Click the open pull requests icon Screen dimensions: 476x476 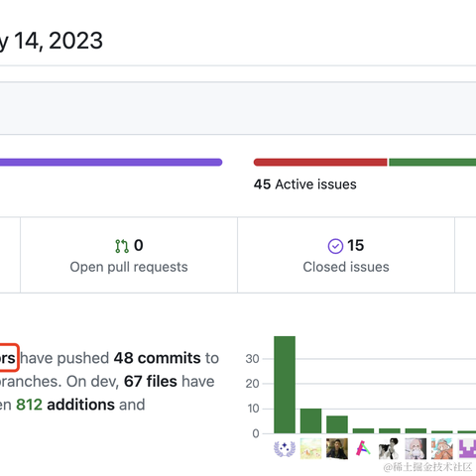tap(122, 246)
